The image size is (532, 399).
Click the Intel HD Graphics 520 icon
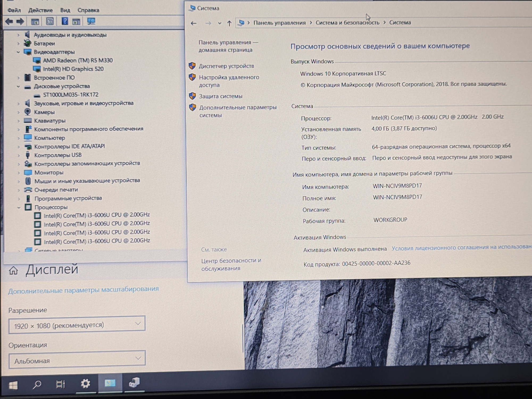coord(37,69)
